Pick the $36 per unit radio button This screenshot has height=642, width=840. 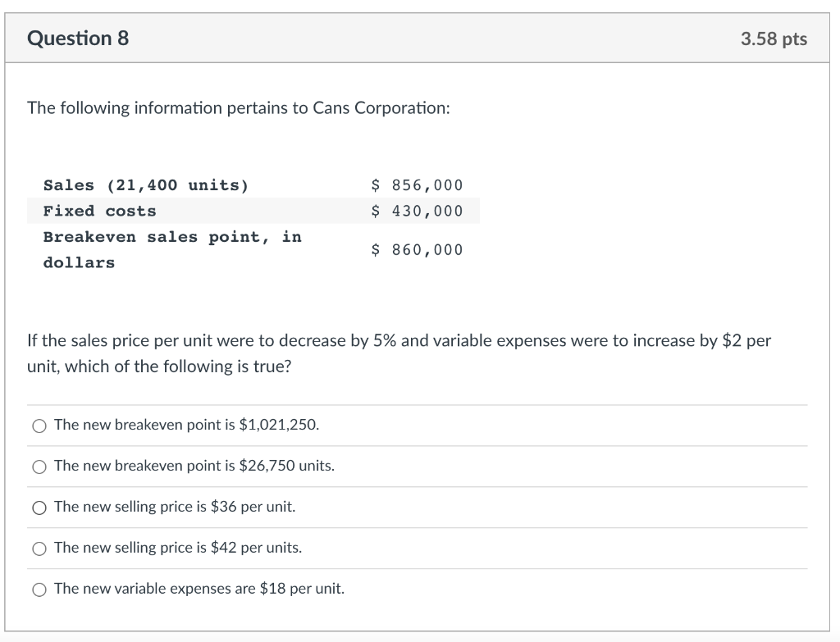pyautogui.click(x=39, y=508)
